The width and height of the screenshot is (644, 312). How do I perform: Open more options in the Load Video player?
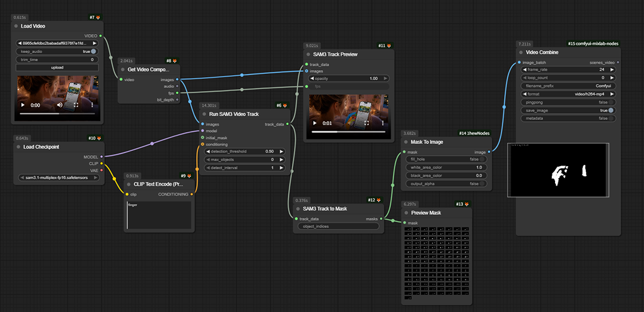click(x=92, y=105)
